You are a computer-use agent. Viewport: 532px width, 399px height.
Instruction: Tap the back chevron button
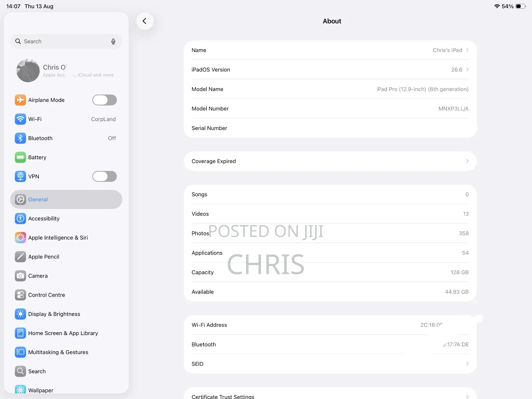point(145,21)
